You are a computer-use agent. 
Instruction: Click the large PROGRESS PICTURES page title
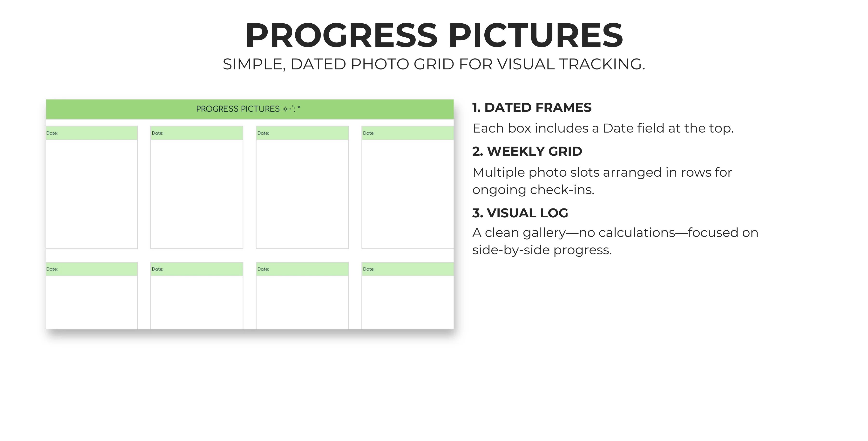click(434, 35)
